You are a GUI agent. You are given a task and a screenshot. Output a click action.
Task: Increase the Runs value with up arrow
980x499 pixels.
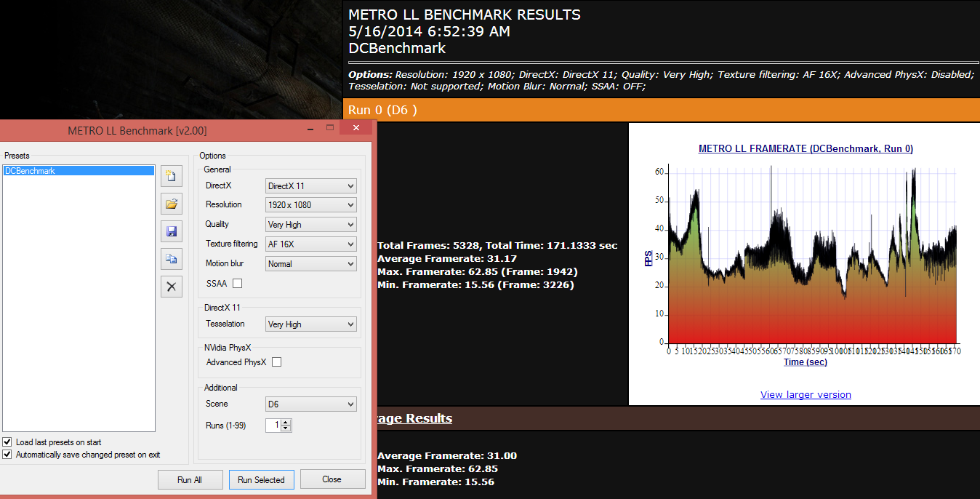coord(286,423)
